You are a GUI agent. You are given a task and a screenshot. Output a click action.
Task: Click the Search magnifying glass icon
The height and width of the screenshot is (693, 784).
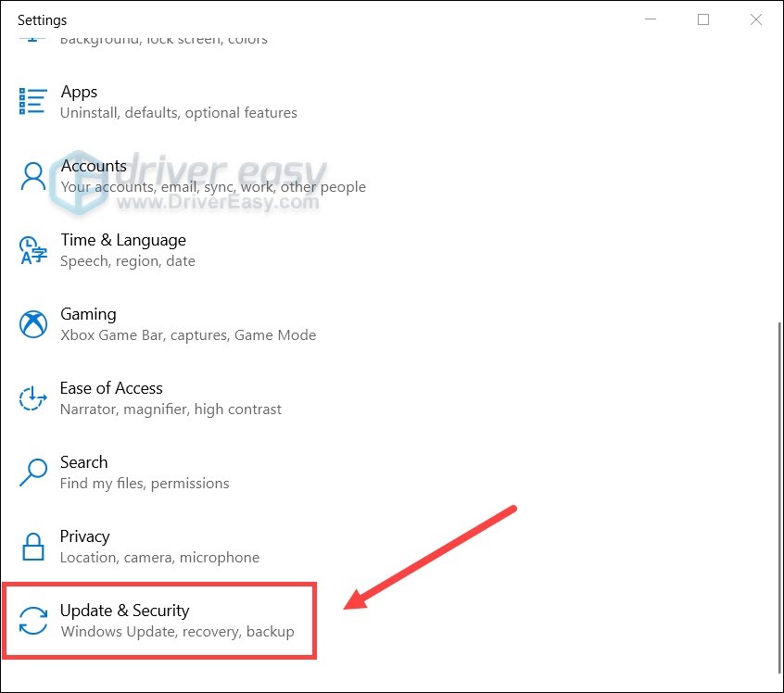point(33,472)
